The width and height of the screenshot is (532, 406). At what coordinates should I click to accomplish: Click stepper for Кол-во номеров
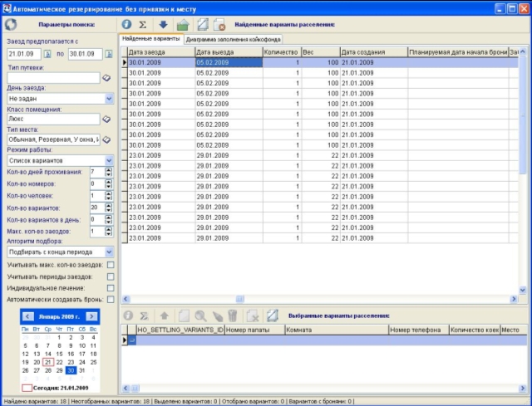click(109, 184)
